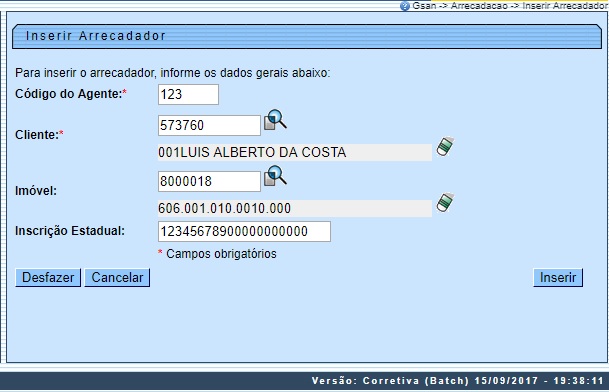Clear the Imóvel inscription with eraser icon
The width and height of the screenshot is (609, 392).
click(445, 203)
